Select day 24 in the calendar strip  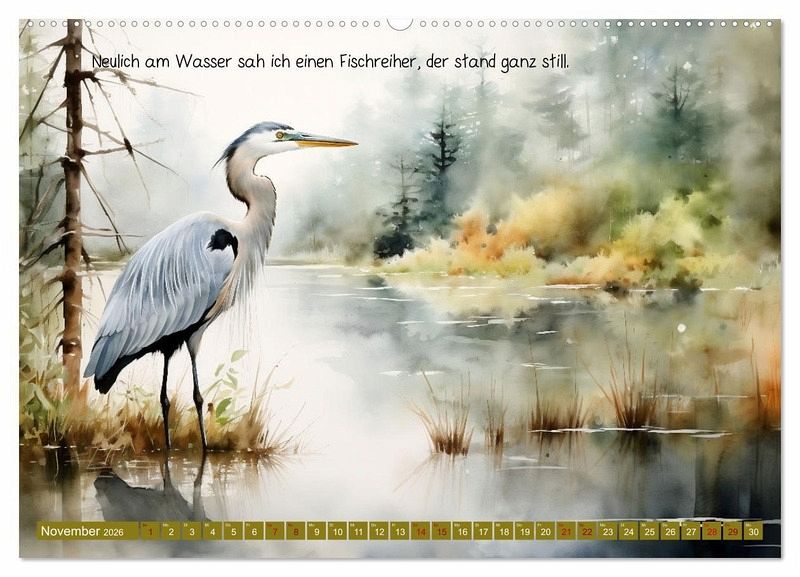[629, 531]
